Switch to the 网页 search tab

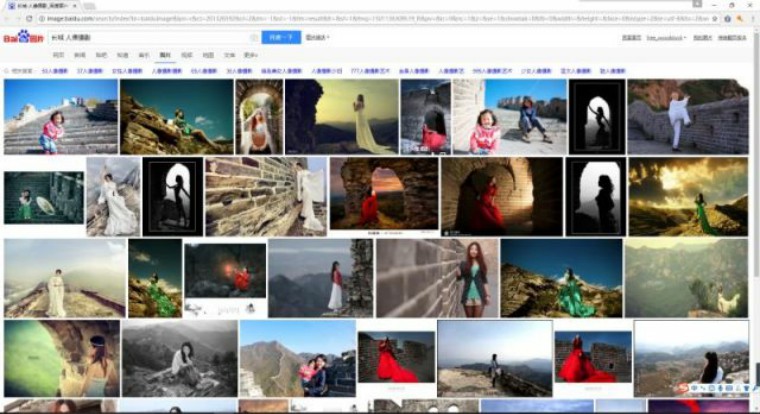[x=58, y=55]
